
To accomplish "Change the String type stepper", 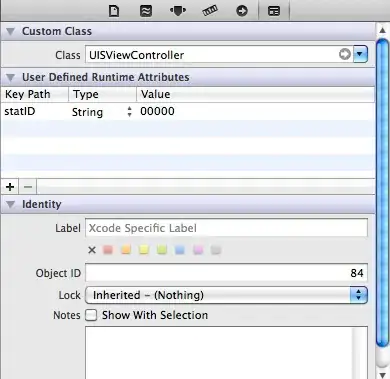I will [130, 112].
